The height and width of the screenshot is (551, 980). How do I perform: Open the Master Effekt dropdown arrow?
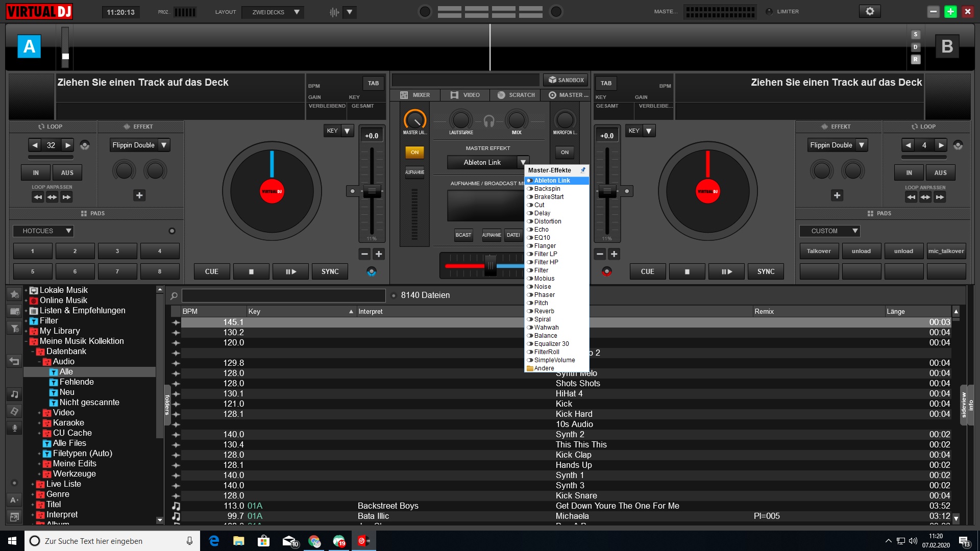coord(523,163)
